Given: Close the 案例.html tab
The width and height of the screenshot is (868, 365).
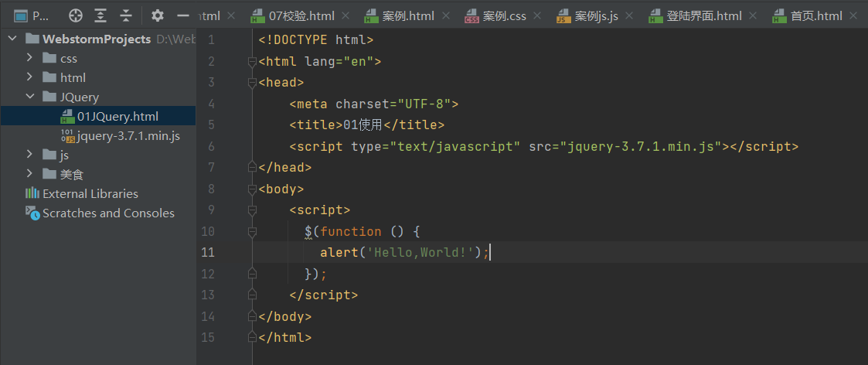Looking at the screenshot, I should pos(445,16).
